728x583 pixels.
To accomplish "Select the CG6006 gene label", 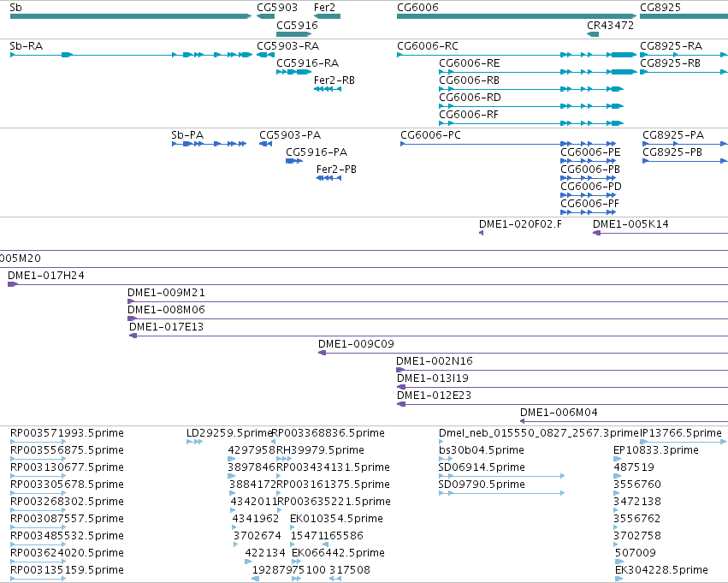I will [x=417, y=8].
